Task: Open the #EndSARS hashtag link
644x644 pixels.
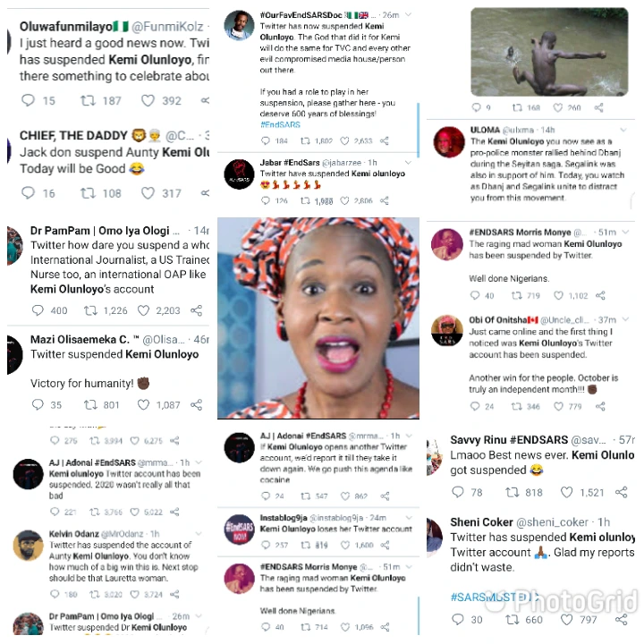Action: click(x=280, y=124)
